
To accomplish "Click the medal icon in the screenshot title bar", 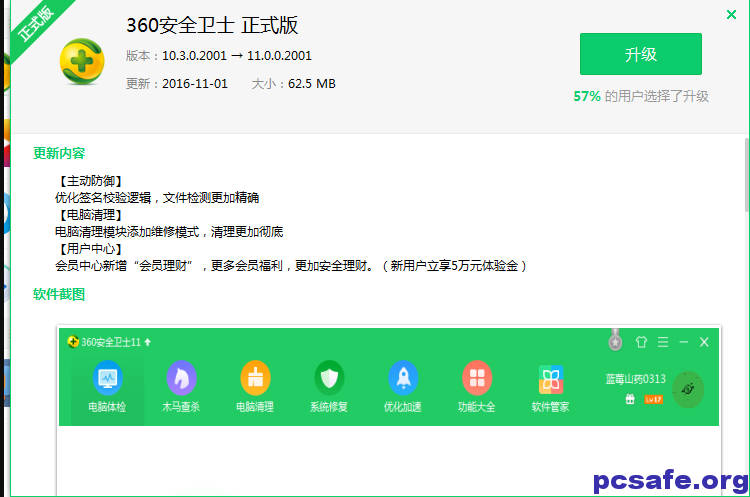I will coord(615,341).
